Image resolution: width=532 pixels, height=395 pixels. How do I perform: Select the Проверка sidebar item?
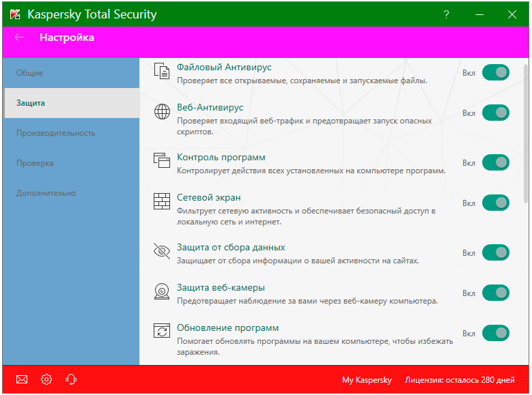pyautogui.click(x=35, y=163)
